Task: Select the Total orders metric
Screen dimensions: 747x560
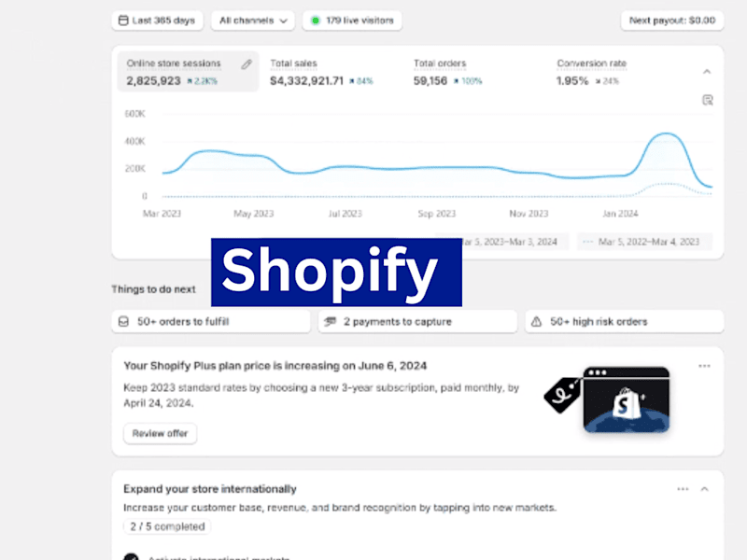Action: 448,73
